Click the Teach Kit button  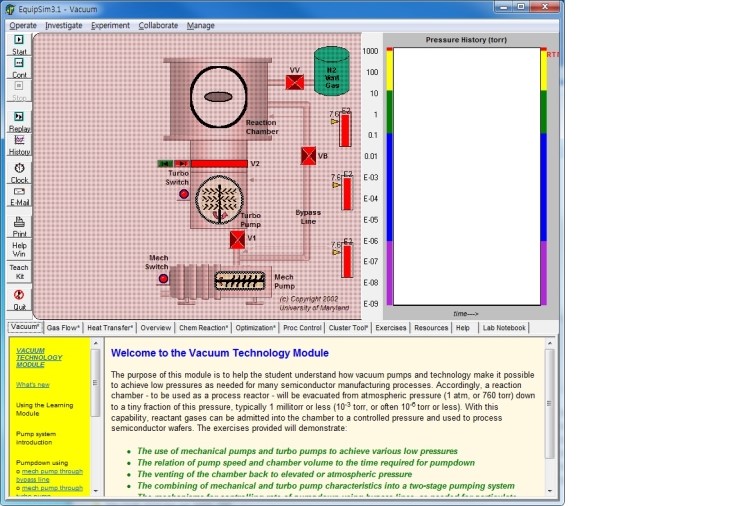(19, 272)
